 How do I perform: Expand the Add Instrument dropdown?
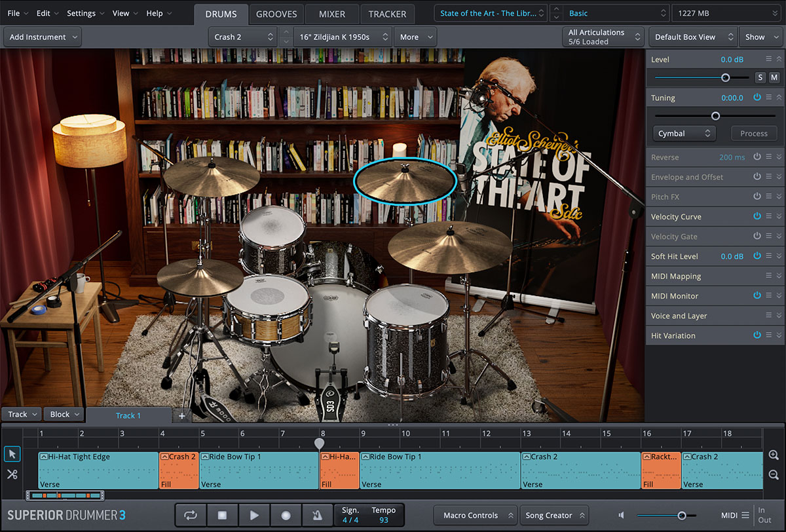[x=42, y=37]
